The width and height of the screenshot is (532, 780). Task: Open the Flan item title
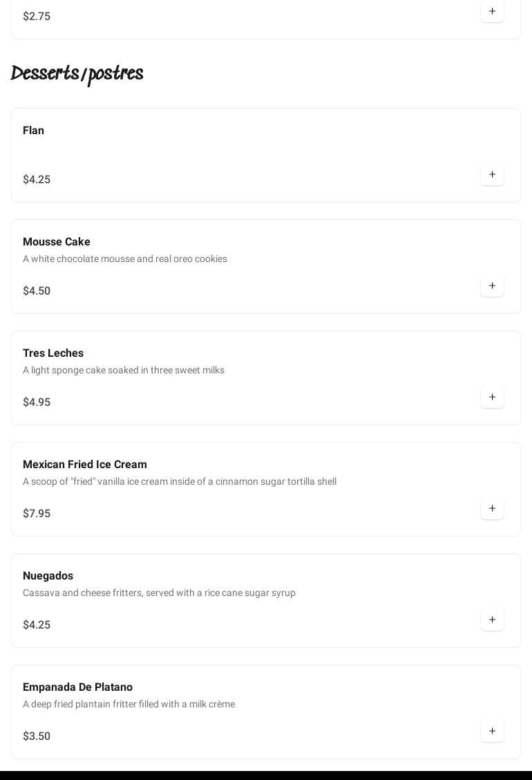click(34, 131)
